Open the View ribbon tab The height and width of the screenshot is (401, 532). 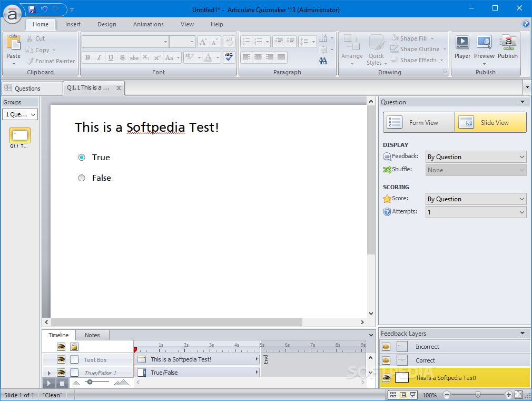tap(187, 24)
